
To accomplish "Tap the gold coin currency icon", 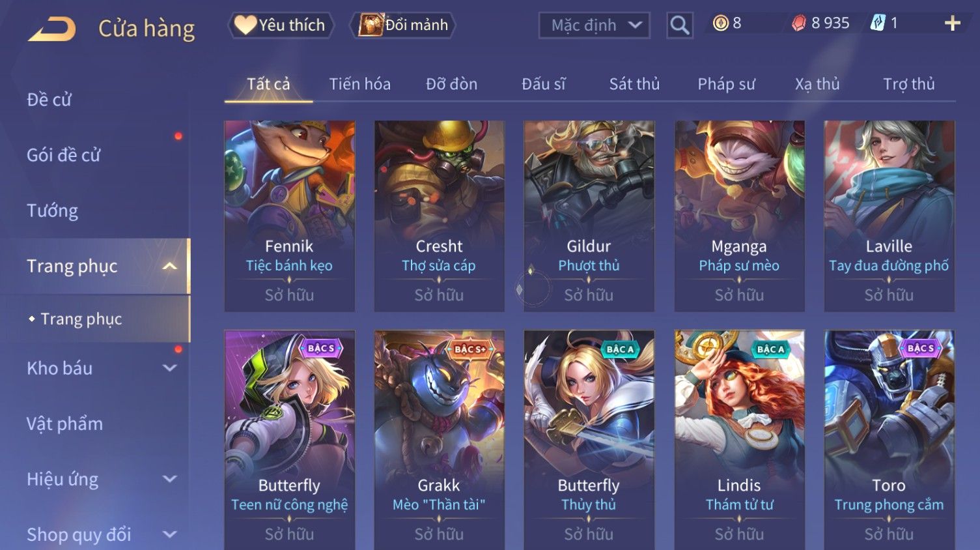I will pyautogui.click(x=720, y=23).
